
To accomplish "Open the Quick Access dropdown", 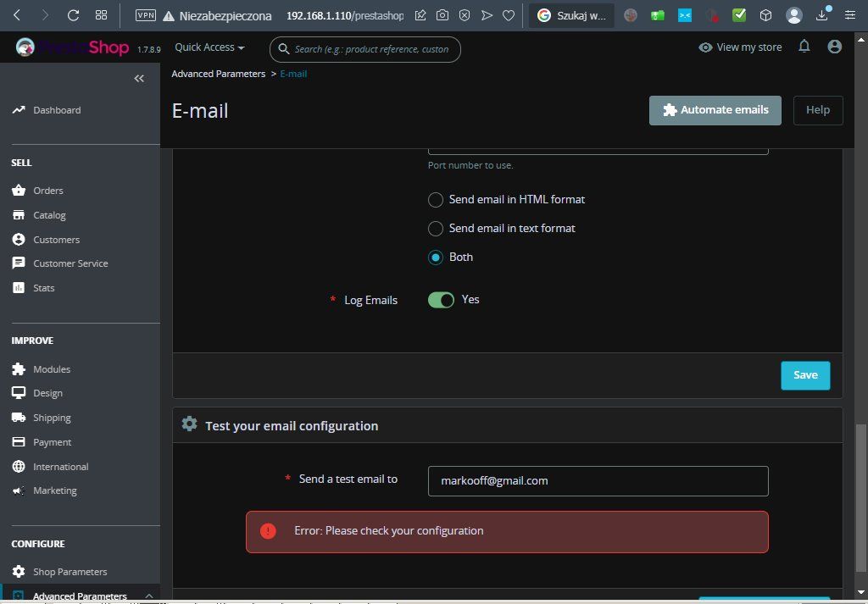I will (x=209, y=47).
